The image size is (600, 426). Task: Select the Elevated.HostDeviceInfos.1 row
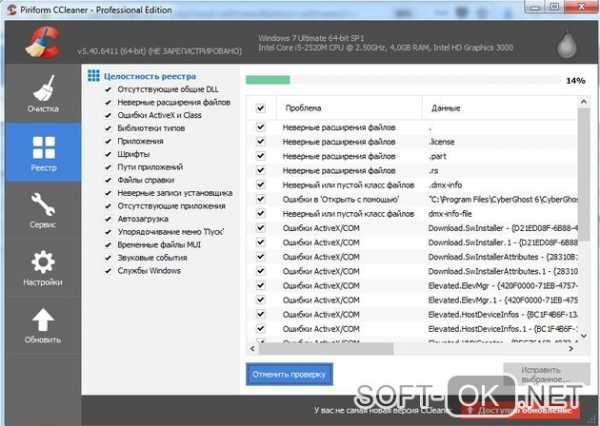click(x=412, y=329)
